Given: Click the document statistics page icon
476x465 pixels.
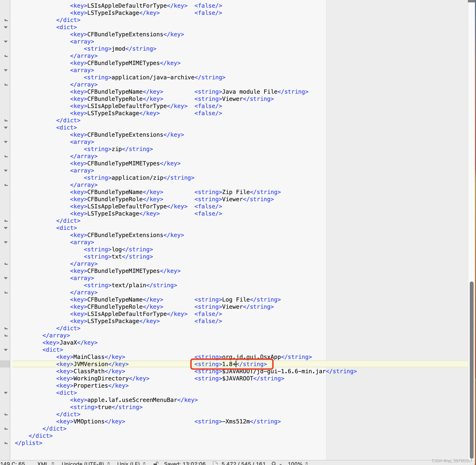Looking at the screenshot, I should [x=215, y=463].
